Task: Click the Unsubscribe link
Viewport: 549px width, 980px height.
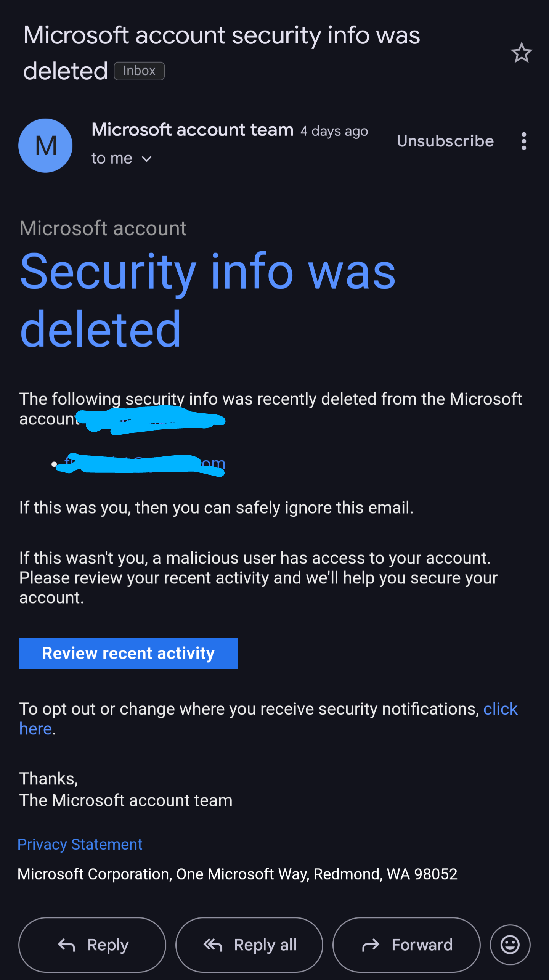Action: click(x=445, y=141)
